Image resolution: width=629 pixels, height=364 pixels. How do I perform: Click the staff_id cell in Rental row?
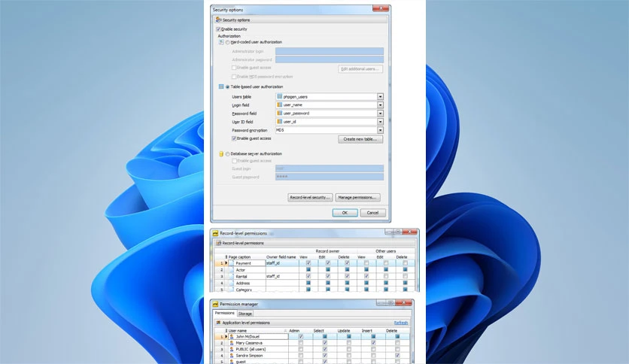click(x=282, y=277)
